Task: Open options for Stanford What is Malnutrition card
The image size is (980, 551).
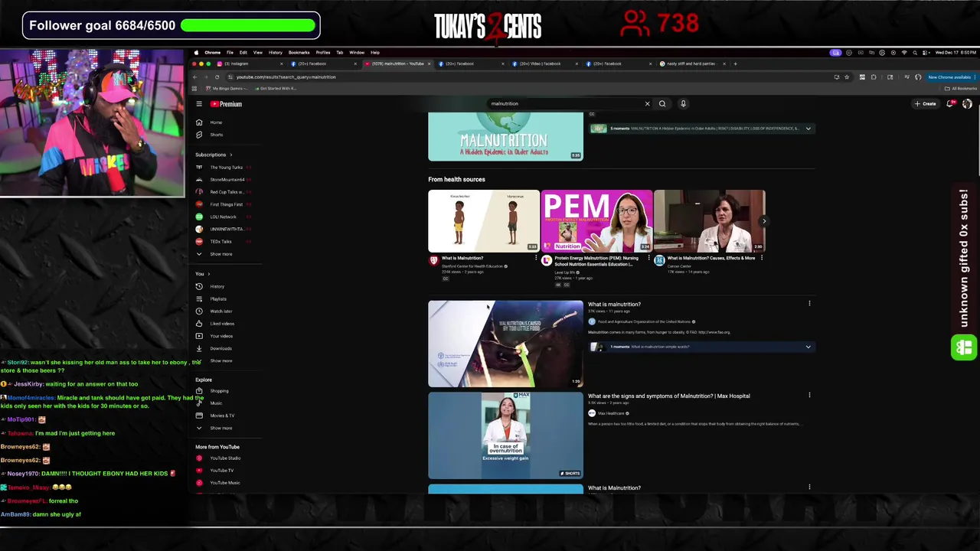Action: point(536,259)
